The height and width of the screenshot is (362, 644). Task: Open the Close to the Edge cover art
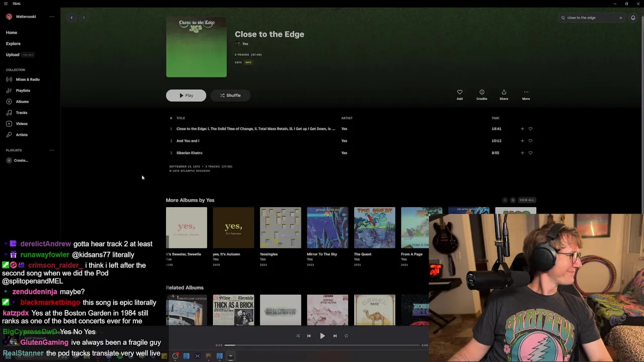click(196, 47)
